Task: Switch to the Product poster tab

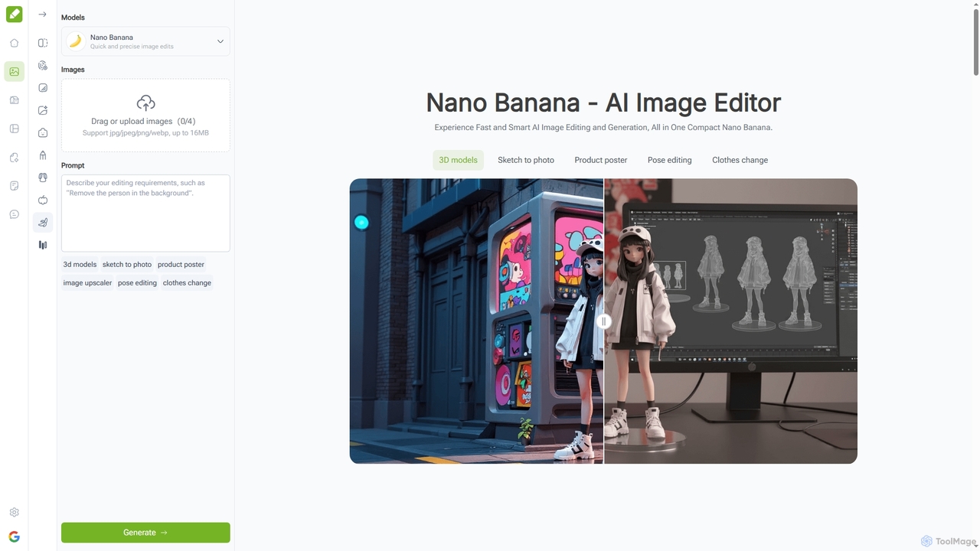Action: tap(601, 160)
